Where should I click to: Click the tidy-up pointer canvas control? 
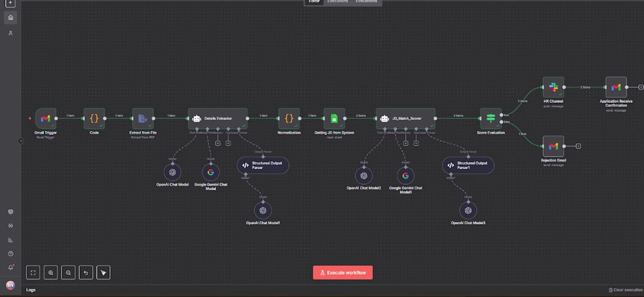click(x=104, y=272)
